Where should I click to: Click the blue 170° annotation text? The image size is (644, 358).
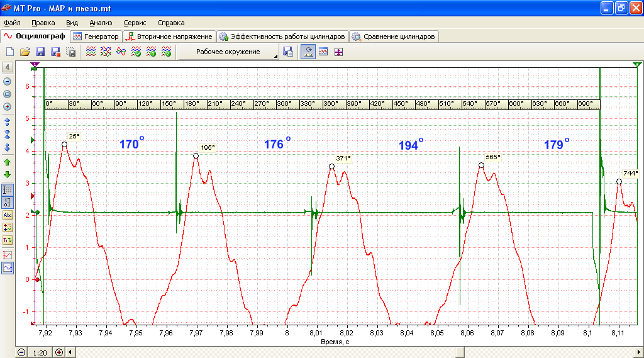coord(132,143)
